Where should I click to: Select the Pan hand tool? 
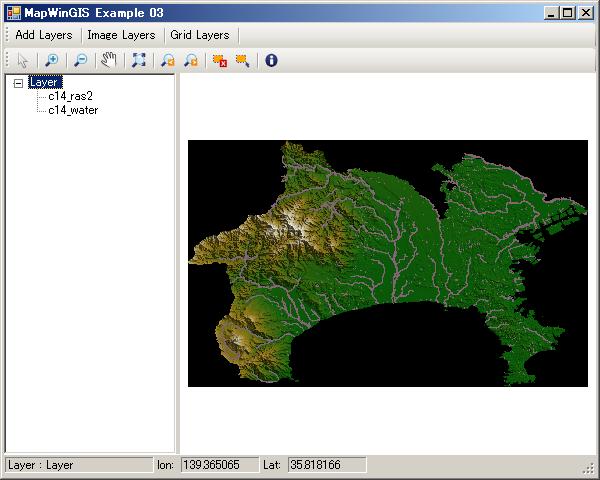coord(109,60)
